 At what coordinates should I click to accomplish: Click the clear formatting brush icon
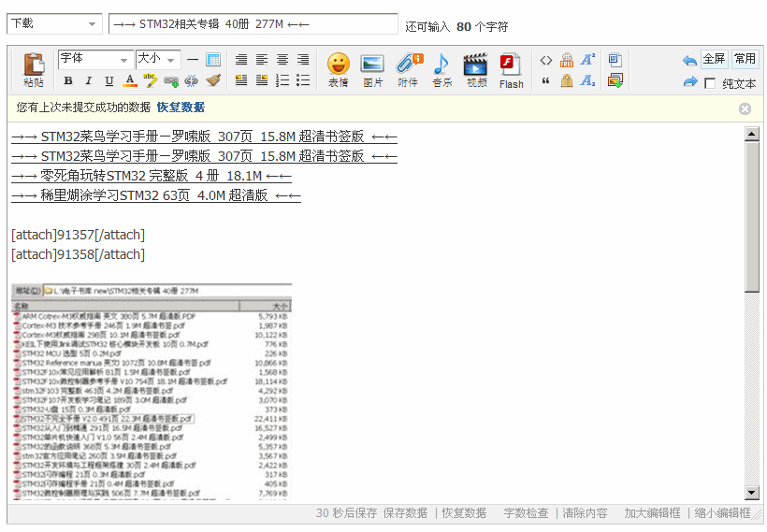pyautogui.click(x=212, y=80)
